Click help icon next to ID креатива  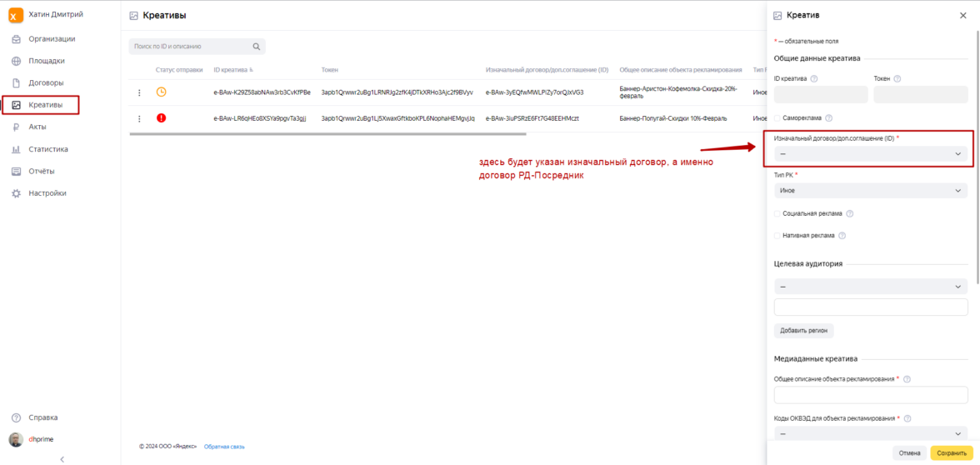click(813, 78)
